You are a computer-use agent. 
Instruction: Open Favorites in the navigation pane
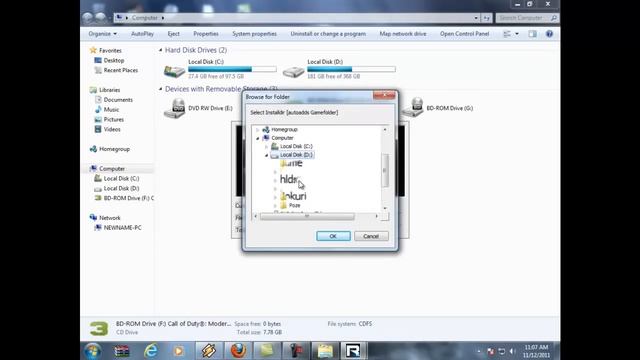point(110,51)
